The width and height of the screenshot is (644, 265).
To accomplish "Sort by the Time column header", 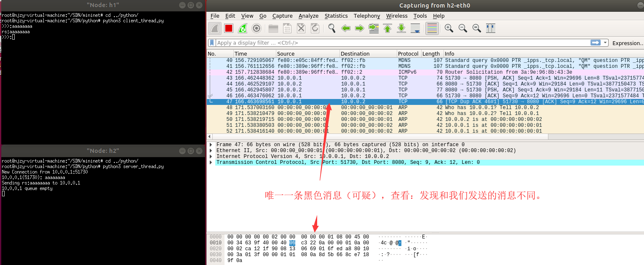I will [254, 54].
